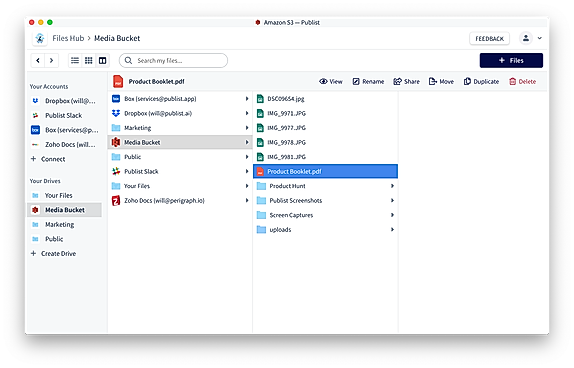
Task: Click Amazon S3 icon beside Media Bucket
Action: tap(116, 142)
